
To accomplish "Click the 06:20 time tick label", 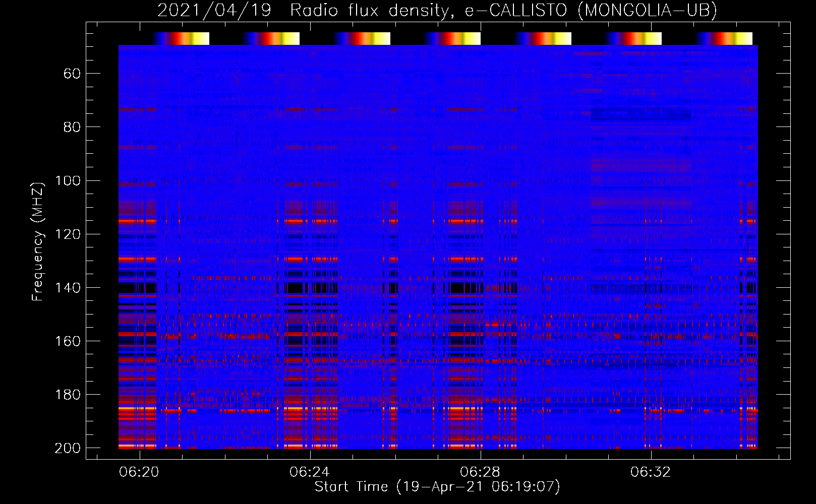I will tap(139, 472).
